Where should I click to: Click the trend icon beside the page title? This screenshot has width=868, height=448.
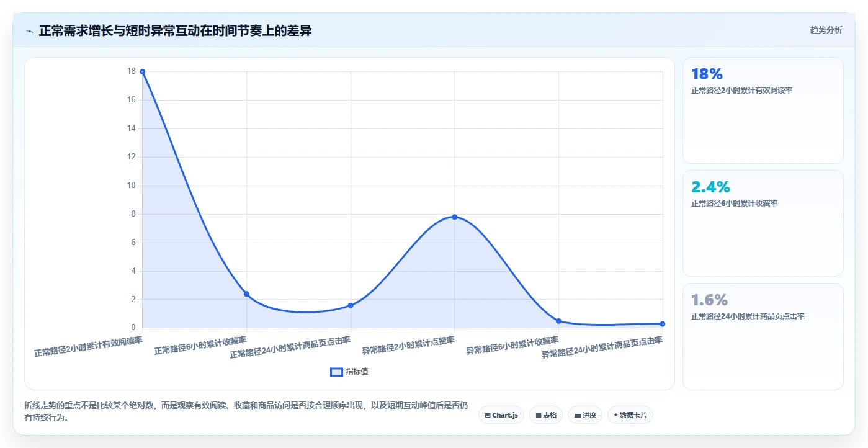pyautogui.click(x=29, y=31)
